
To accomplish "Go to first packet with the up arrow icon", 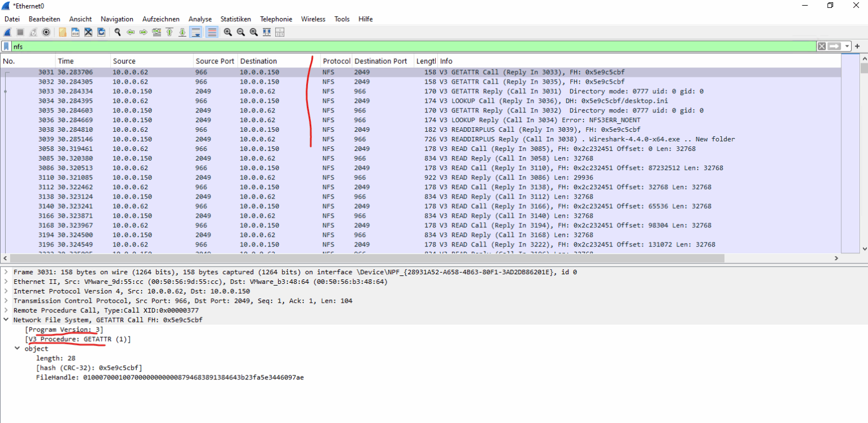I will [170, 32].
